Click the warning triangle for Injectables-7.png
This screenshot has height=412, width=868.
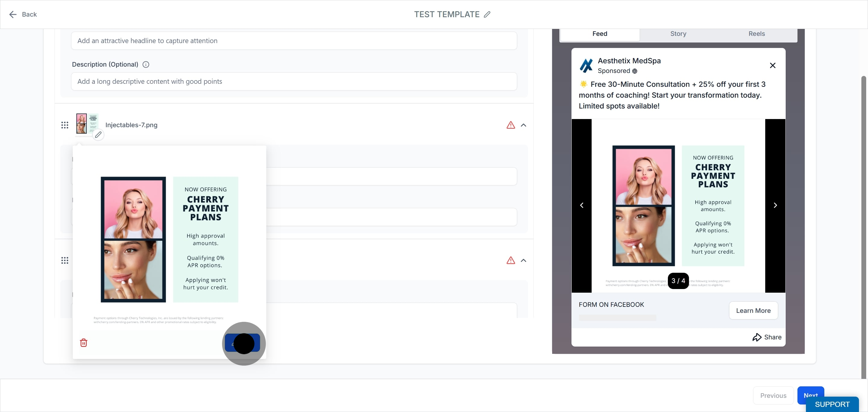click(x=511, y=125)
